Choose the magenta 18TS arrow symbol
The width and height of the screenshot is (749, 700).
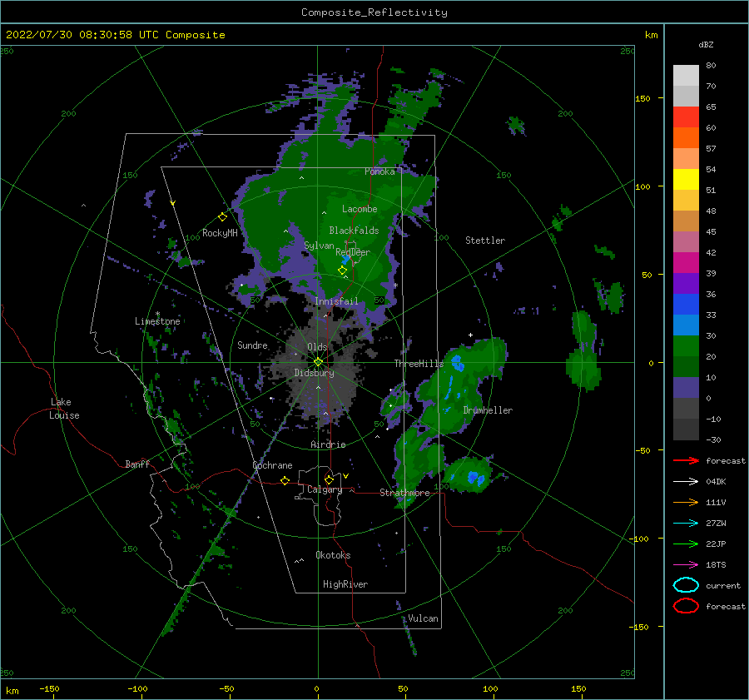686,565
